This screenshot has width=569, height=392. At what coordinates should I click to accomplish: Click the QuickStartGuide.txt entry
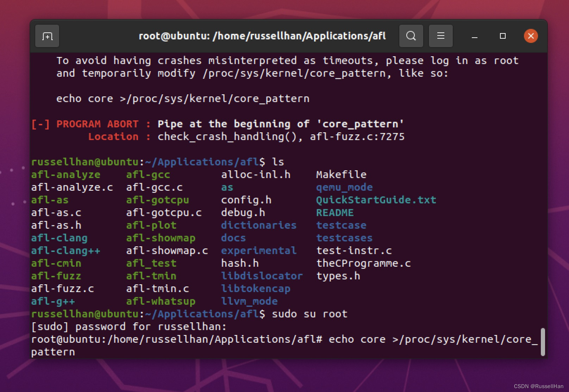click(376, 200)
